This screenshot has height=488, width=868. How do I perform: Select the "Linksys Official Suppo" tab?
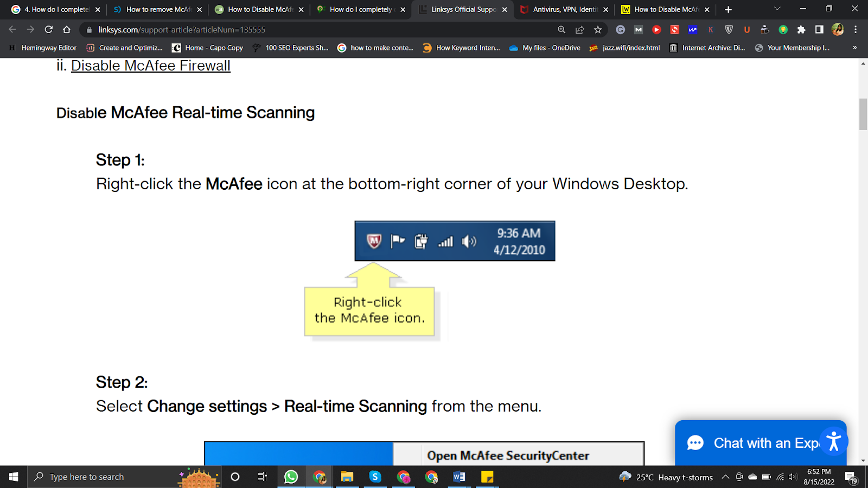[x=463, y=9]
